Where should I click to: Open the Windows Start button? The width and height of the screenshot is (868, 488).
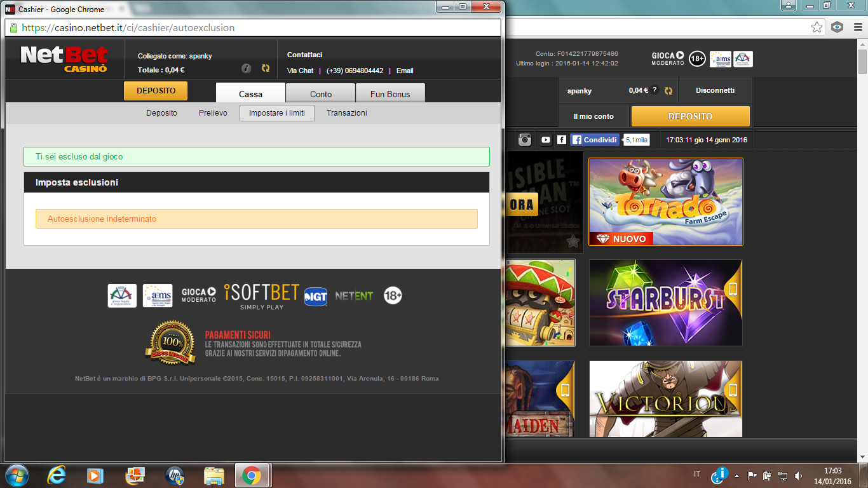click(x=17, y=475)
